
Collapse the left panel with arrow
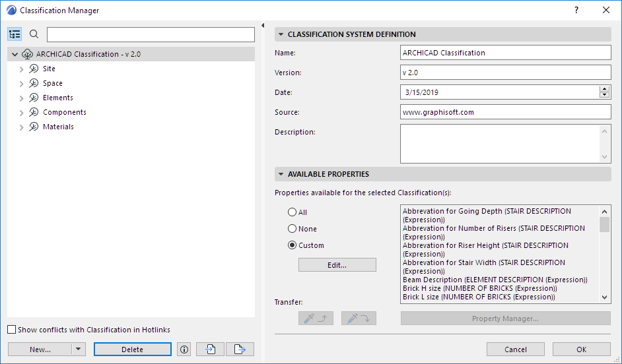[263, 25]
